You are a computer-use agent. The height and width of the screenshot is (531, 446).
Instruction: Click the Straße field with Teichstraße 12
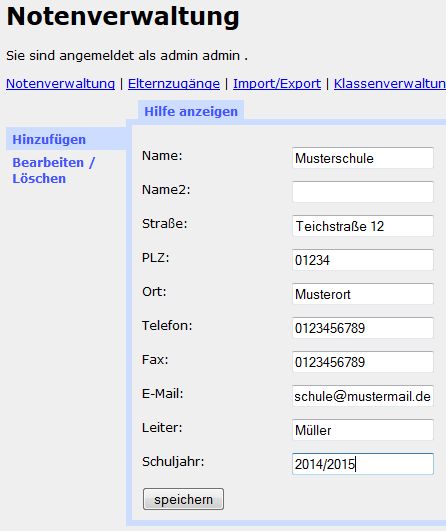(363, 226)
